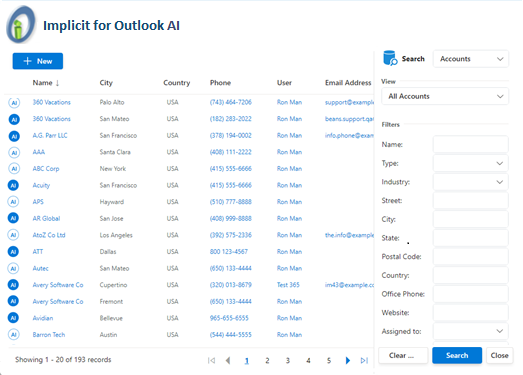Click the AI icon for 360 Vacations San Mateo
The height and width of the screenshot is (375, 523).
tap(14, 119)
